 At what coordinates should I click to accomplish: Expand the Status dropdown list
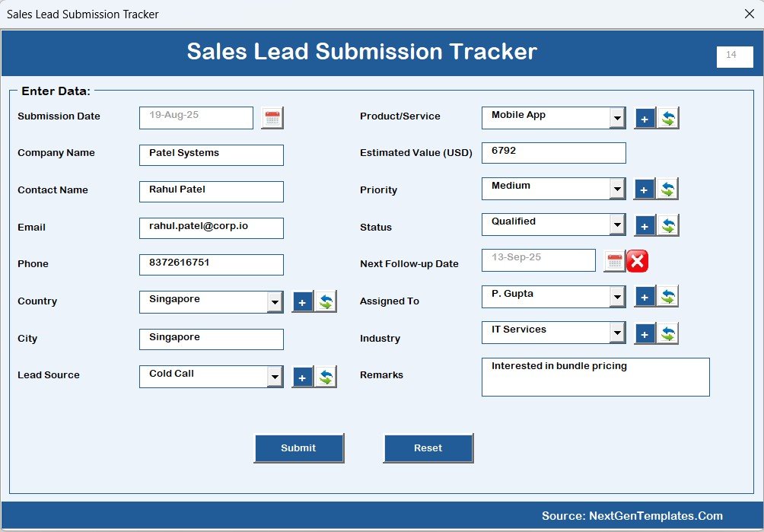618,224
